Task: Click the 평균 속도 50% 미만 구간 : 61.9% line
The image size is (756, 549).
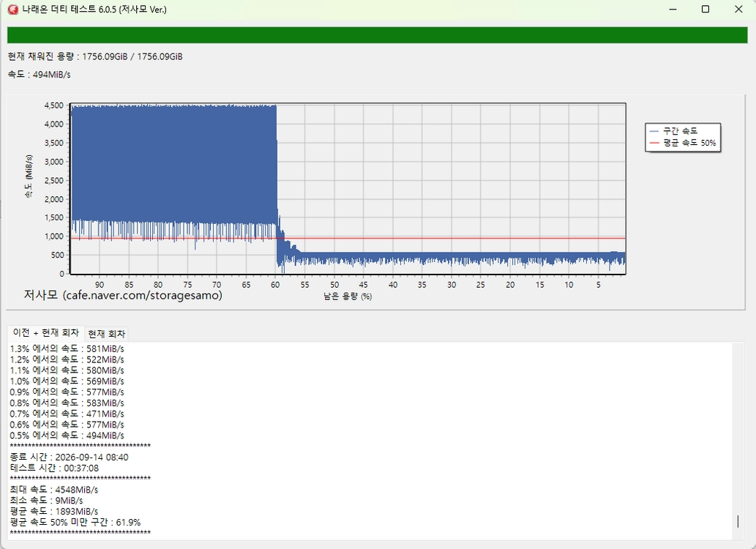Action: pyautogui.click(x=75, y=522)
